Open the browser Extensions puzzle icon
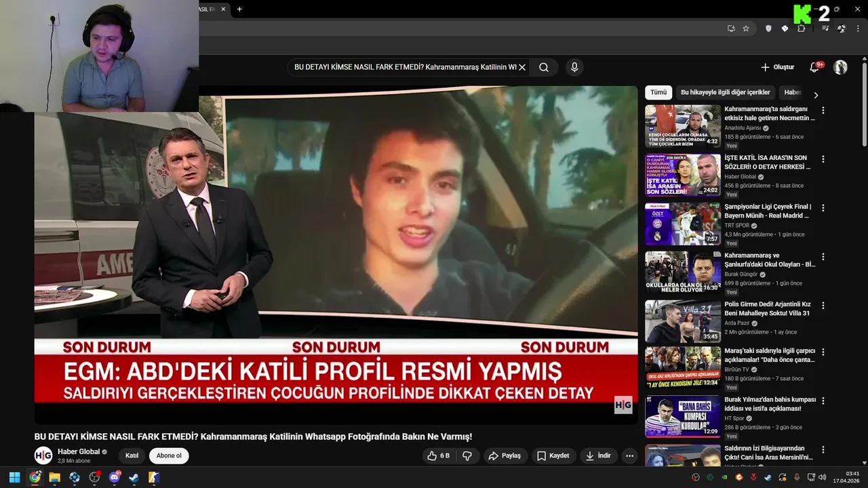The height and width of the screenshot is (488, 868). [x=802, y=28]
